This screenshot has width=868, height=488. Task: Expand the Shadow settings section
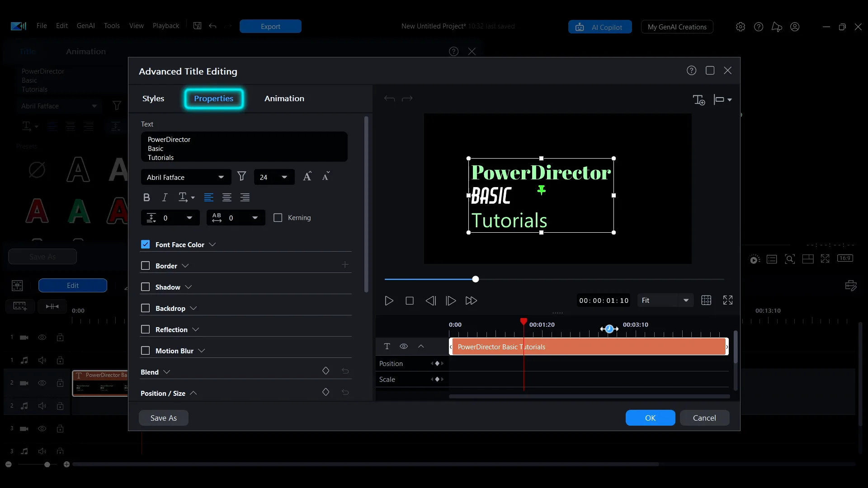189,287
